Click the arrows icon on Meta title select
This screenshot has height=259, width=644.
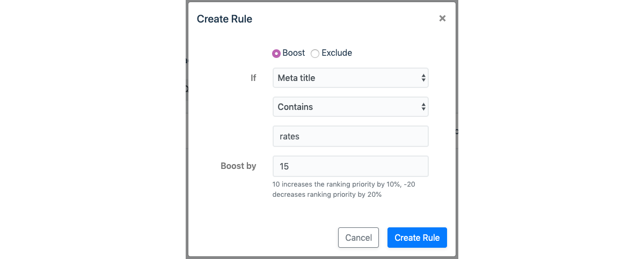pos(423,78)
